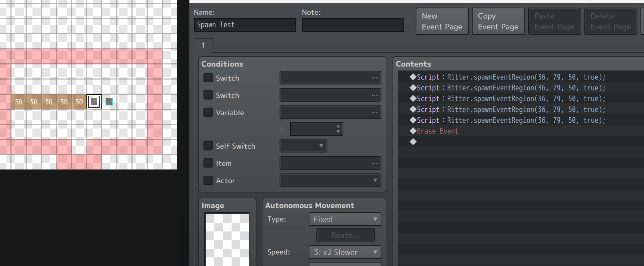
Task: Click the Name field containing Spawn Test
Action: pyautogui.click(x=245, y=25)
